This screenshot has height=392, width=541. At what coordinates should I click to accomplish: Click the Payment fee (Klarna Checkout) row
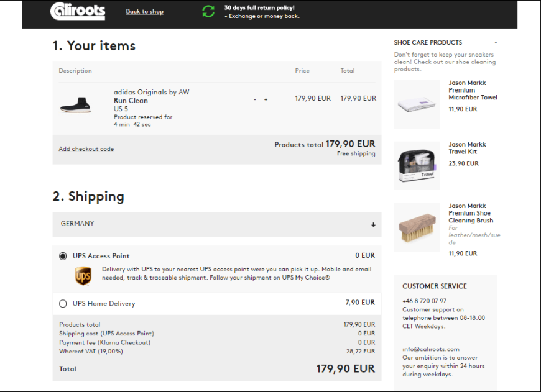pos(217,342)
